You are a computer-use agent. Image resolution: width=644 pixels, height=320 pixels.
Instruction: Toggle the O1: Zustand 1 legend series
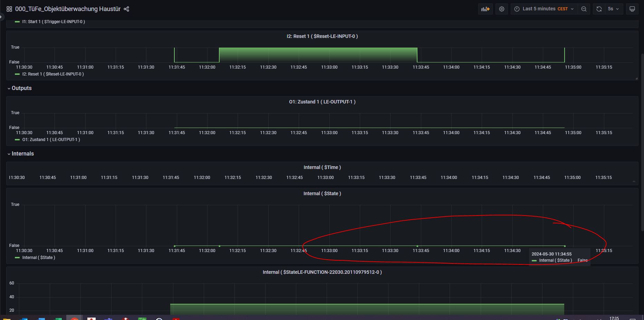click(x=51, y=140)
